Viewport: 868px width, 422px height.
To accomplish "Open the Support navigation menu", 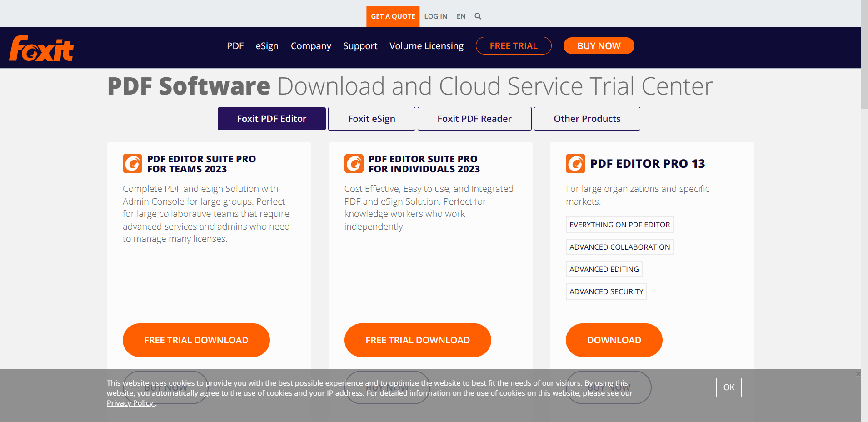I will (x=360, y=46).
